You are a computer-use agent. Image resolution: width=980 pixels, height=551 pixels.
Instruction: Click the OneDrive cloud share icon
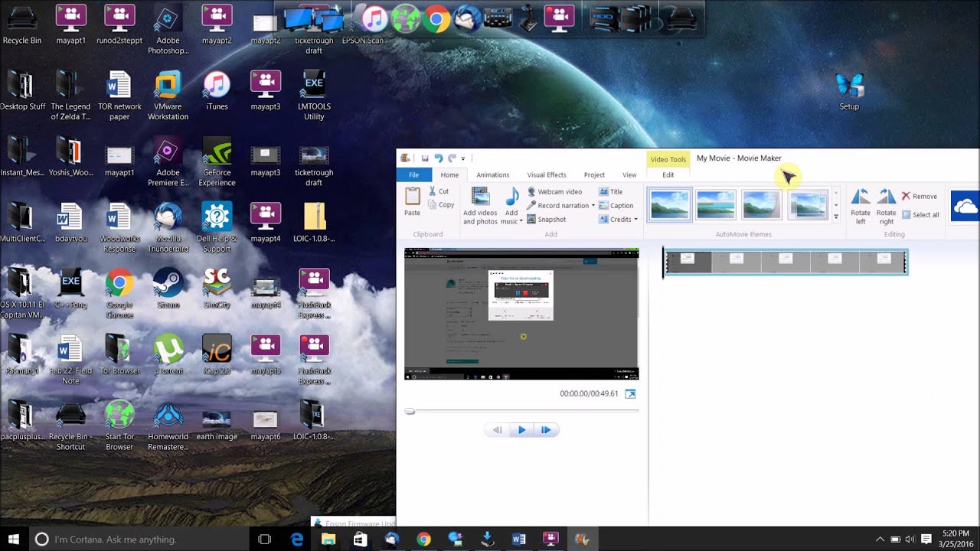tap(965, 206)
